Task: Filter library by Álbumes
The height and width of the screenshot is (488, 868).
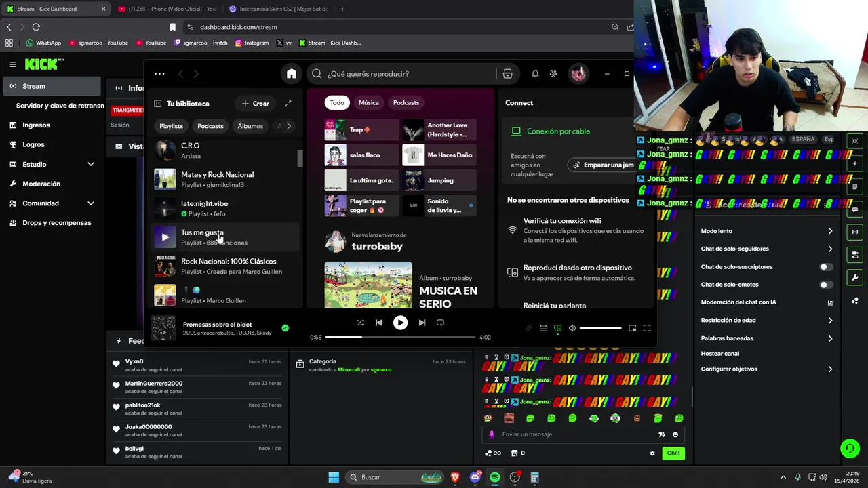Action: 250,126
